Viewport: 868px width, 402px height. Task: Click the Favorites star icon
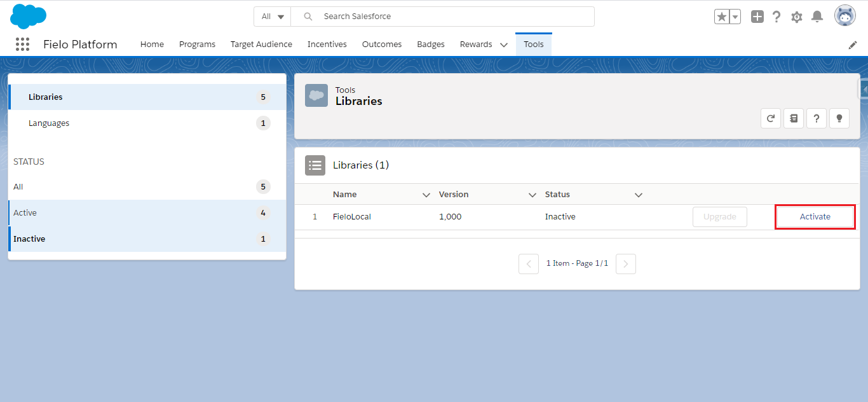721,17
